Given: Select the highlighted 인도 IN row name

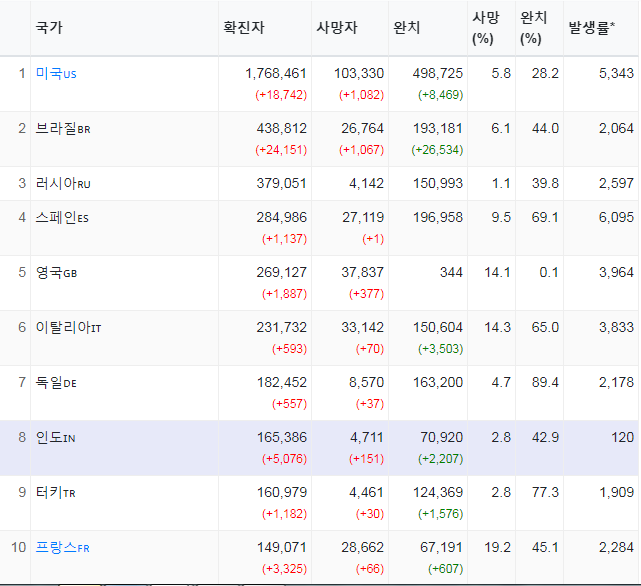Looking at the screenshot, I should 55,438.
